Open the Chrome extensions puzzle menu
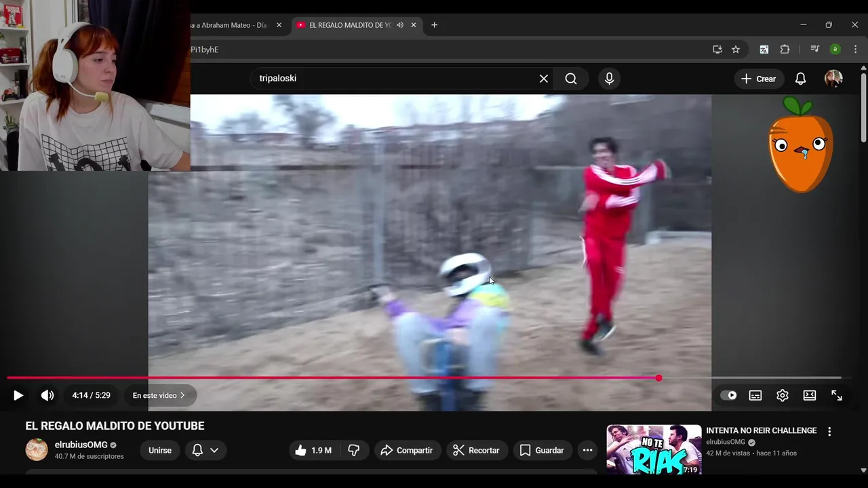Screen dimensions: 868x488 (x=785, y=49)
